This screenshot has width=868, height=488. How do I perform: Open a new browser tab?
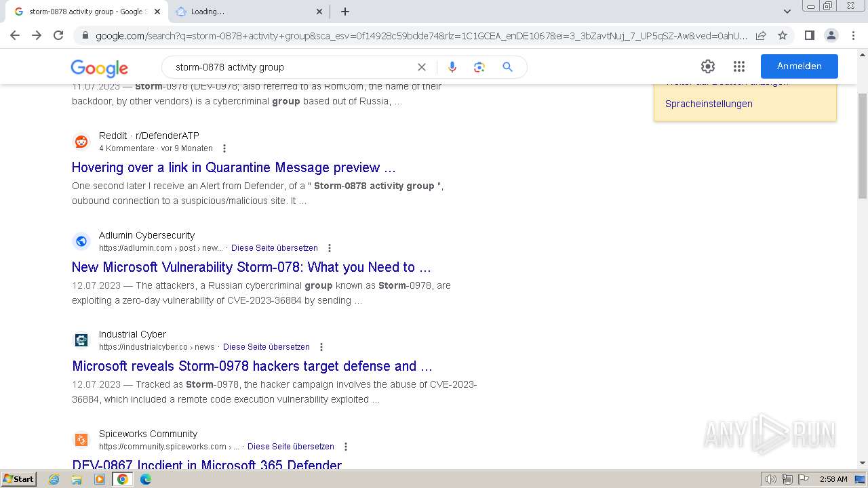(x=345, y=12)
